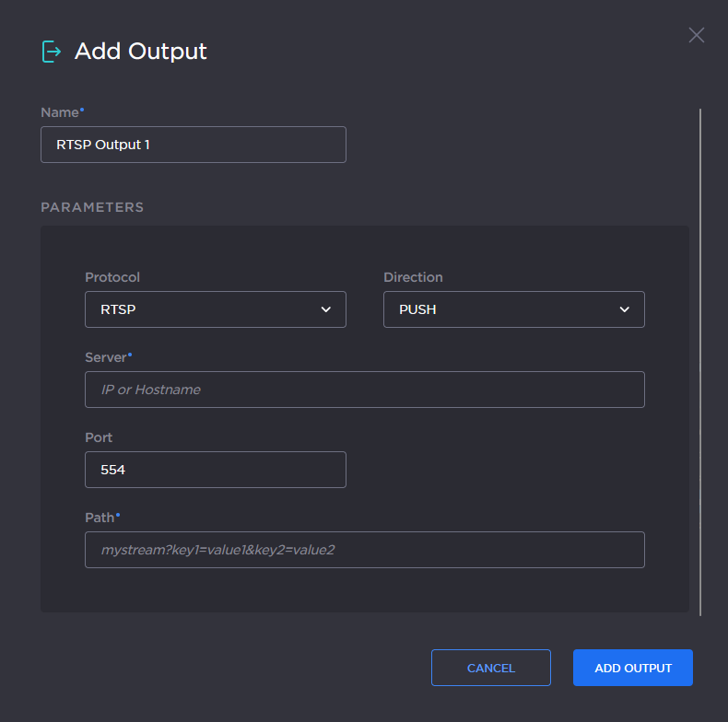Click the Add Output arrow icon in header
This screenshot has height=722, width=728.
point(52,52)
